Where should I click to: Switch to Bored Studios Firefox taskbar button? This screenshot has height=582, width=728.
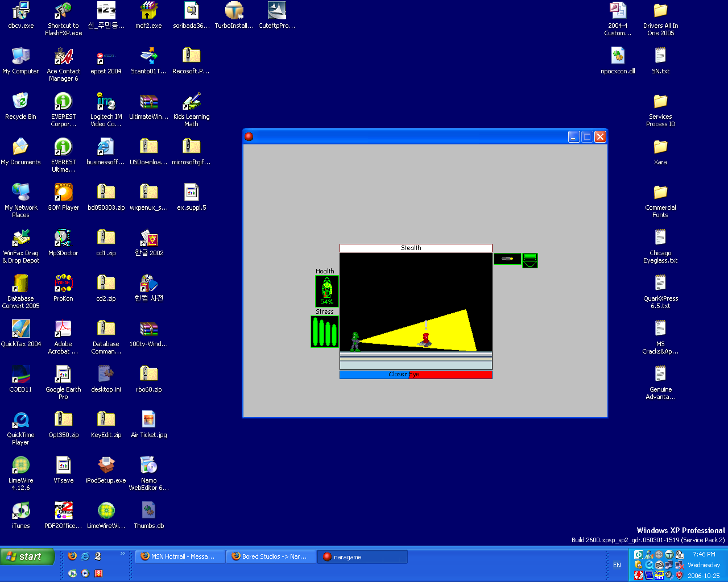(x=271, y=557)
